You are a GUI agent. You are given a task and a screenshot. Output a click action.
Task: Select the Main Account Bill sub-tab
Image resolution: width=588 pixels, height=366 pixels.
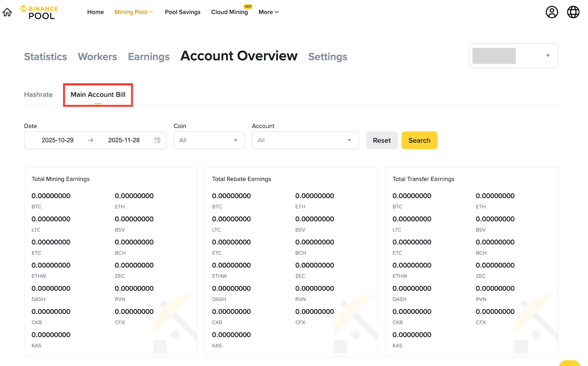pos(98,94)
